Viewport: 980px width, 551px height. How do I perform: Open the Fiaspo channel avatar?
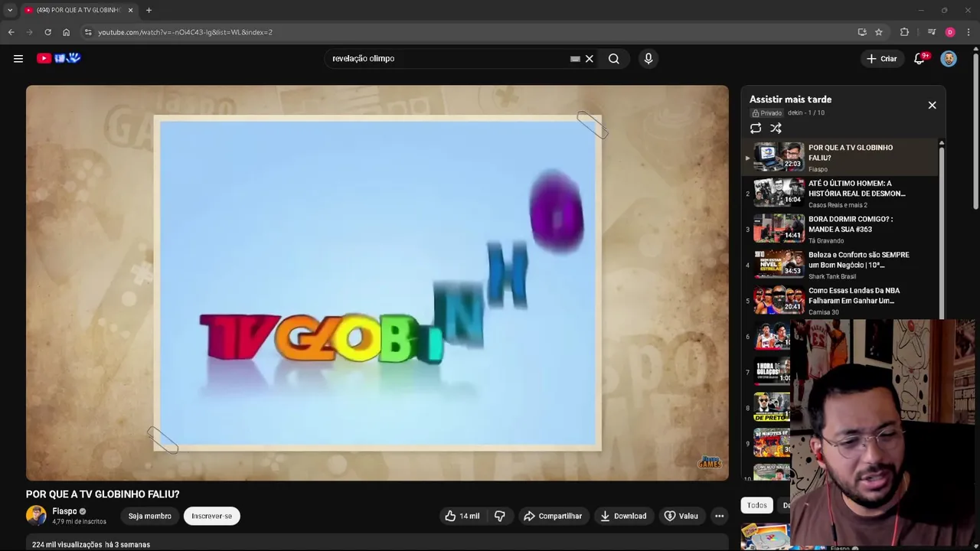[36, 516]
